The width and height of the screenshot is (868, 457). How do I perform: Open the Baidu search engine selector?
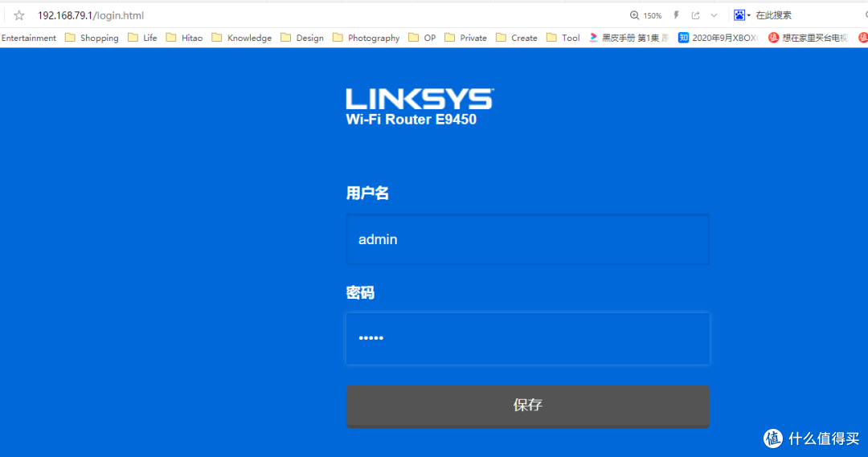coord(742,15)
